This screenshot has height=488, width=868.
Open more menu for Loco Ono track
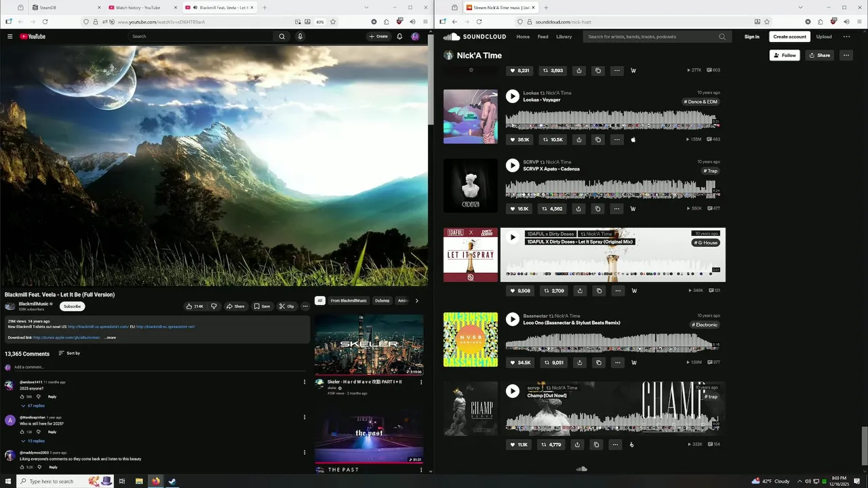coord(617,363)
